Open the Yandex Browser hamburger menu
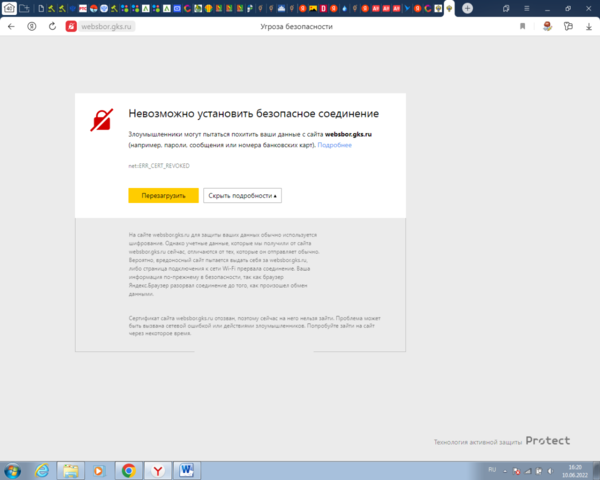This screenshot has width=600, height=480. (x=527, y=8)
